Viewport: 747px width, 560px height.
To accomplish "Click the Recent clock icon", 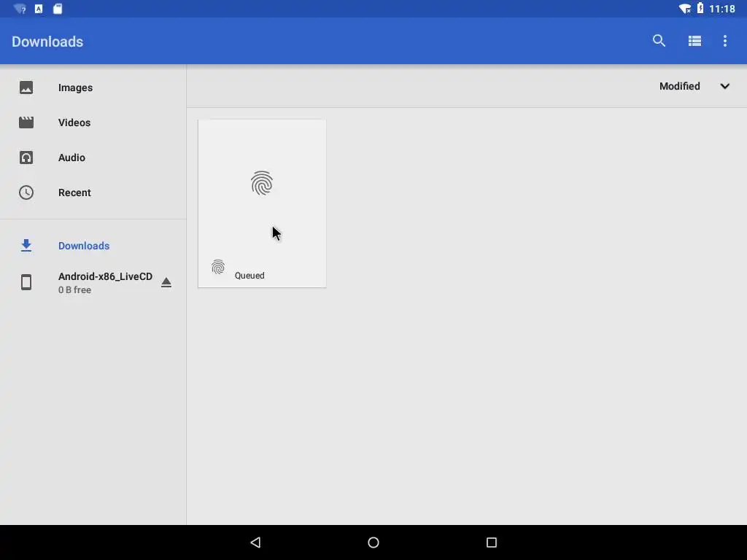I will tap(26, 192).
